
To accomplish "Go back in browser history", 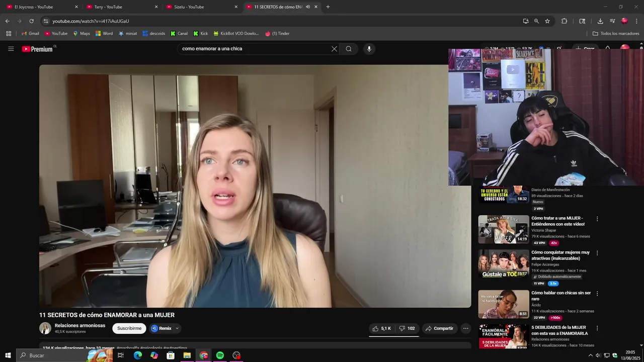I will [7, 21].
